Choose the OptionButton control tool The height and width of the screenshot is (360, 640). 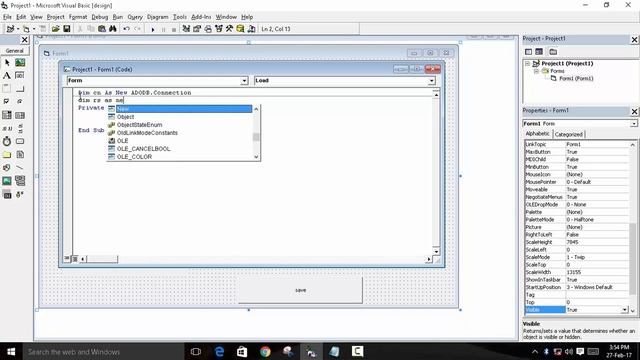tap(20, 101)
